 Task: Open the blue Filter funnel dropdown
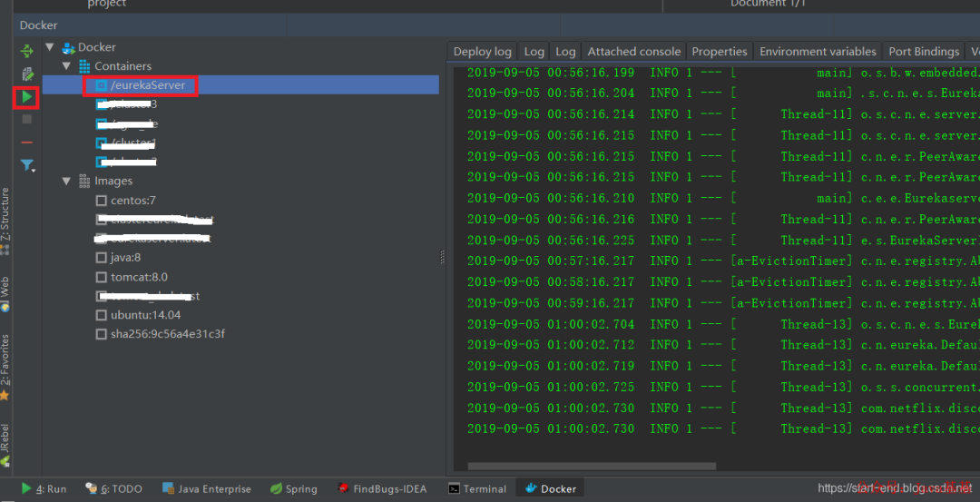[x=27, y=165]
